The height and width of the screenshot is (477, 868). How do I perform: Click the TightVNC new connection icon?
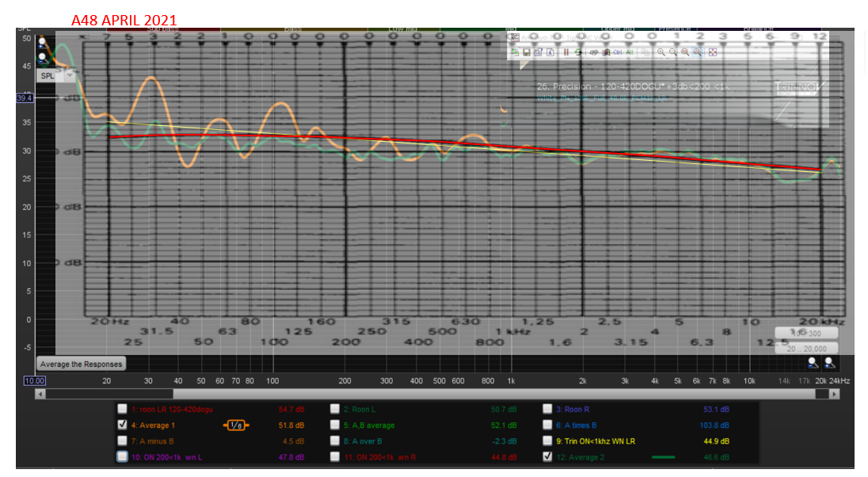point(515,52)
